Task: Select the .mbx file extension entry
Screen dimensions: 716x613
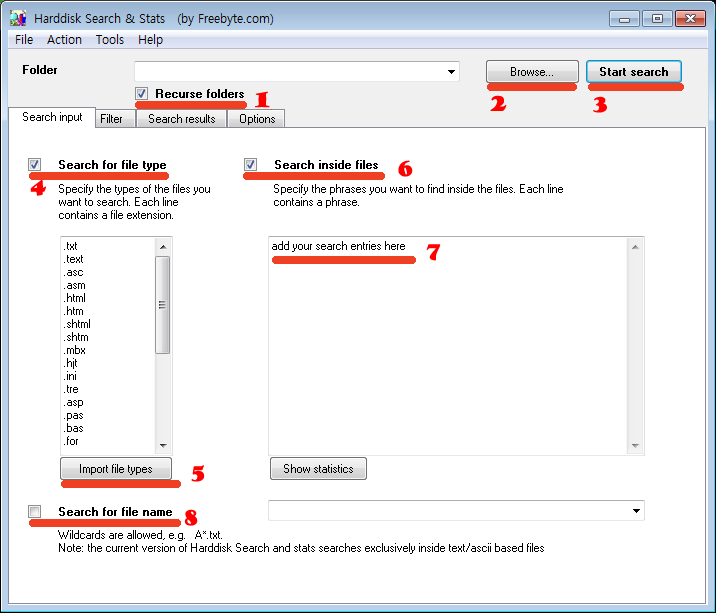Action: pyautogui.click(x=74, y=350)
